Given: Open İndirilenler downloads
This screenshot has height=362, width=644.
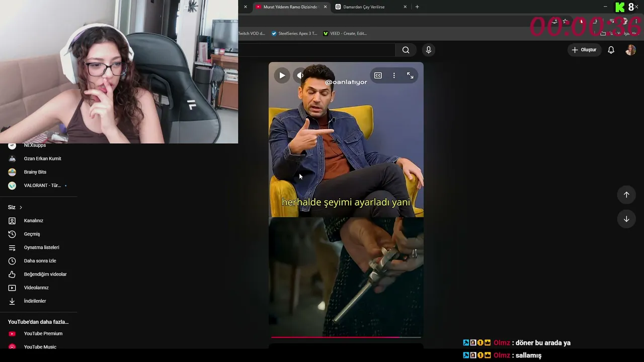Looking at the screenshot, I should (35, 301).
